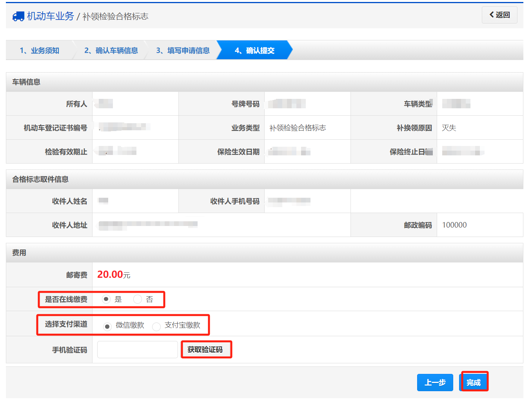Switch to the 1、业务须知 step tab
The image size is (532, 410).
click(39, 50)
